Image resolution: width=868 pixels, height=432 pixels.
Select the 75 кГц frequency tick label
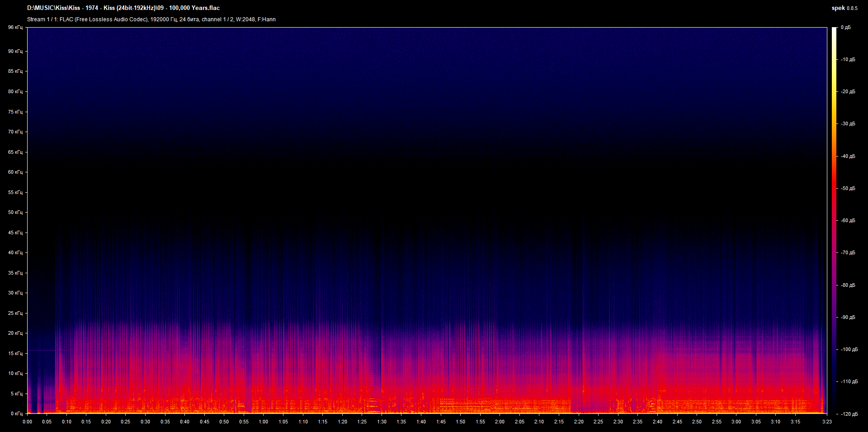click(15, 112)
